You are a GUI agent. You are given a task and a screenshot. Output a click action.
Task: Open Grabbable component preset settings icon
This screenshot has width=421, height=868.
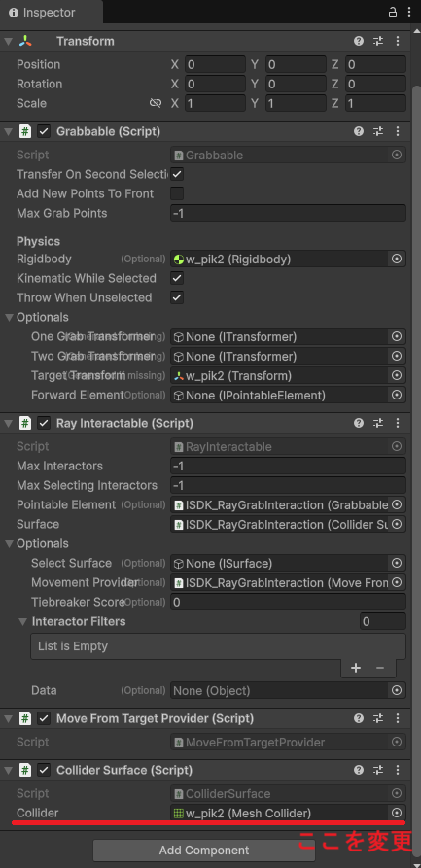click(x=378, y=131)
